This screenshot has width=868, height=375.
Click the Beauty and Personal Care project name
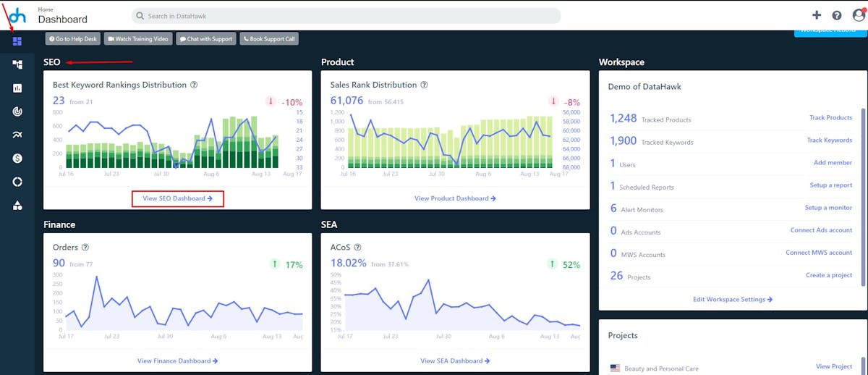click(661, 368)
